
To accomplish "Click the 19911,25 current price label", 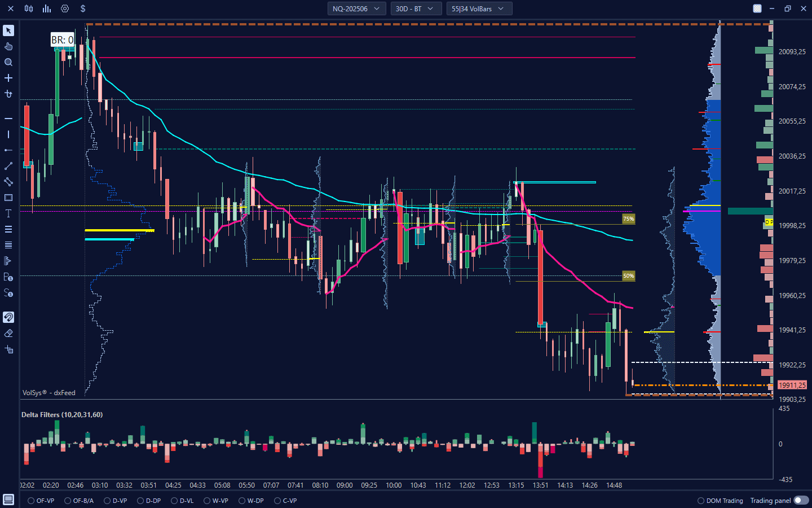I will click(x=792, y=385).
